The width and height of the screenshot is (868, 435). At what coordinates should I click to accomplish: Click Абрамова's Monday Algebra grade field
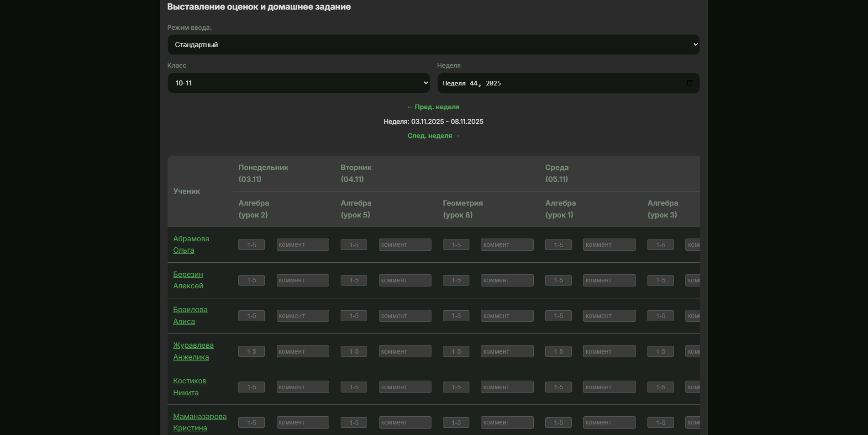[252, 245]
